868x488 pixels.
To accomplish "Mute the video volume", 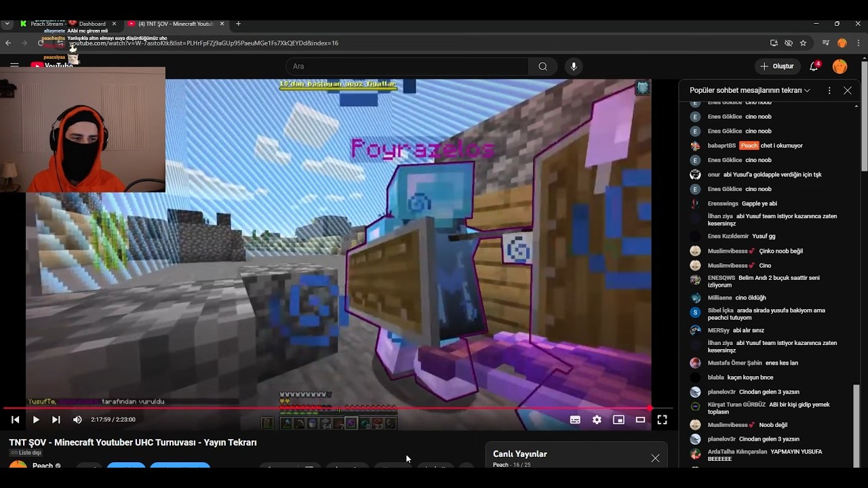I will 77,420.
